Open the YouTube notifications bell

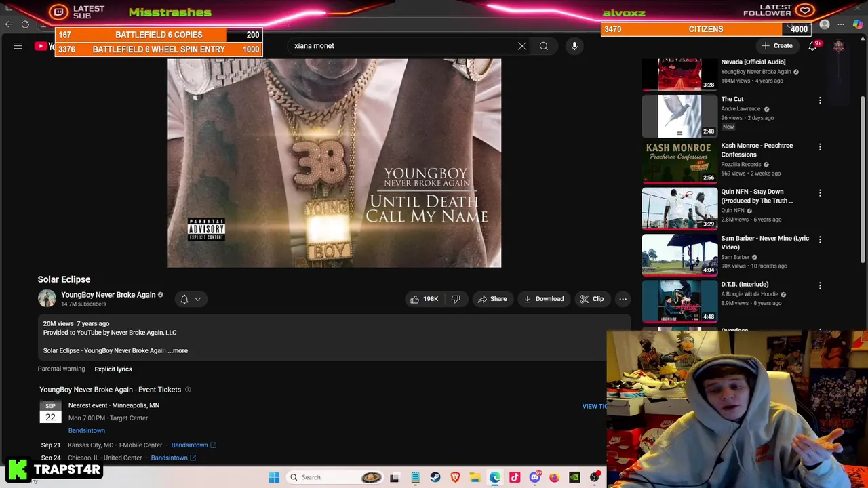(x=812, y=46)
